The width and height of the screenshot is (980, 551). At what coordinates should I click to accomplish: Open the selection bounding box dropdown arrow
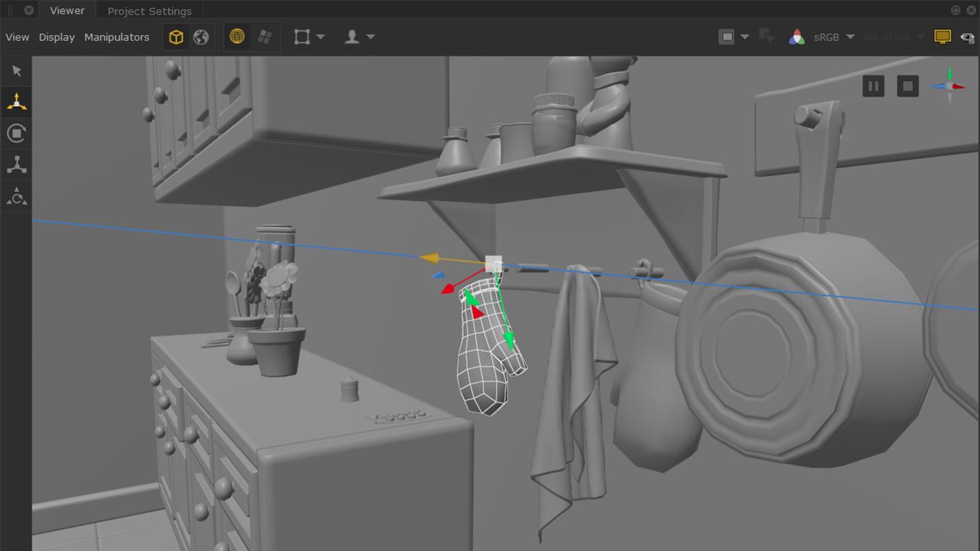click(x=321, y=37)
